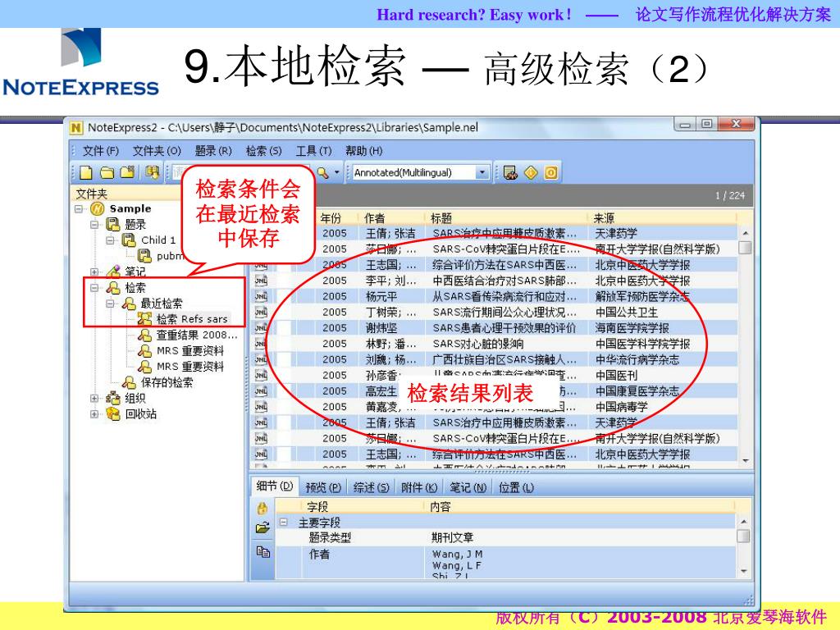Viewport: 840px width, 630px height.
Task: Expand the 笔记 tree node
Action: coord(95,272)
